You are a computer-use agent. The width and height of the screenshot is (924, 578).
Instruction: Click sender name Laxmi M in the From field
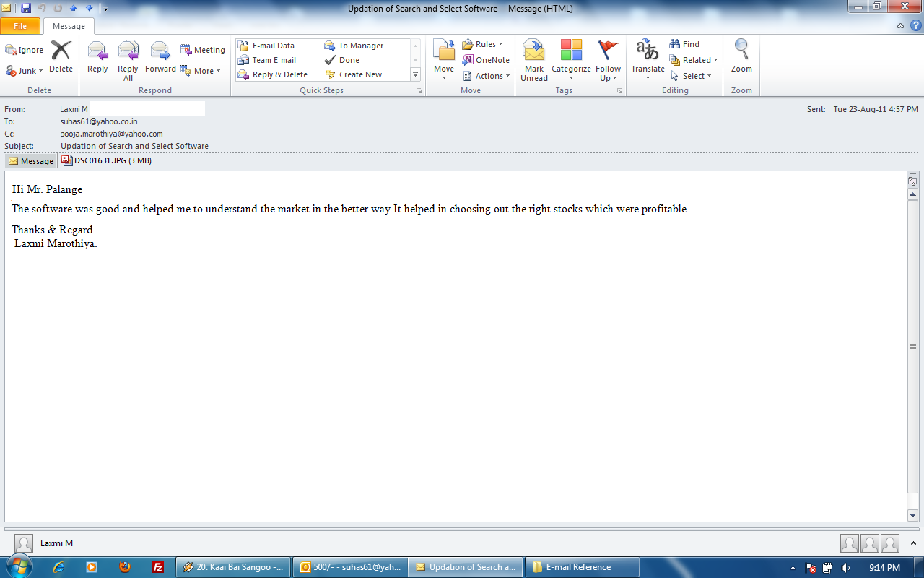tap(74, 109)
